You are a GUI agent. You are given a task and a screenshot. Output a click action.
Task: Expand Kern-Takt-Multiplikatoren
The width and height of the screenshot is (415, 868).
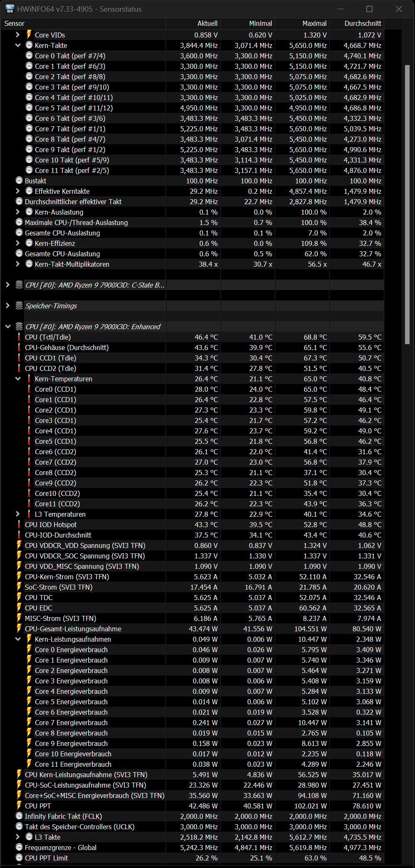pos(18,264)
